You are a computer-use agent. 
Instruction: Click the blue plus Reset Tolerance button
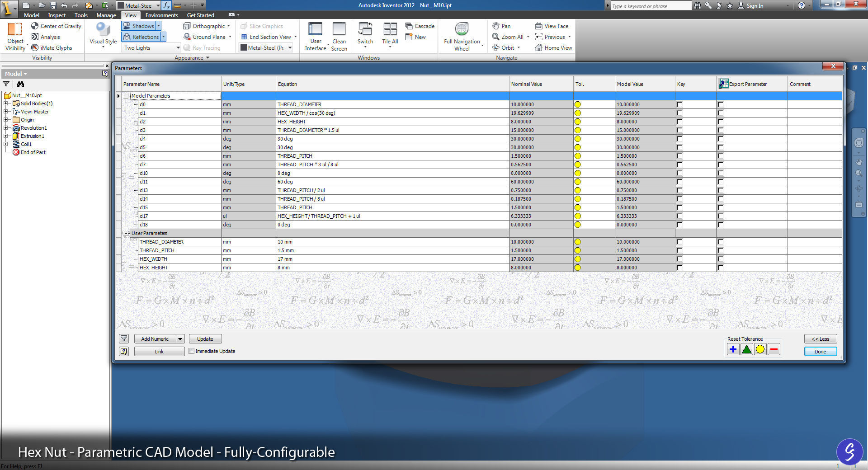(x=733, y=349)
